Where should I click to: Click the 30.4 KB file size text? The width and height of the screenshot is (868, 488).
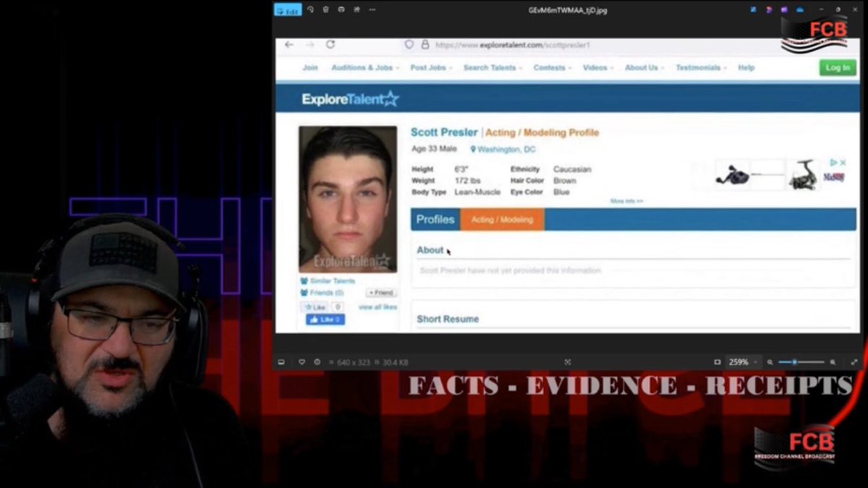396,361
